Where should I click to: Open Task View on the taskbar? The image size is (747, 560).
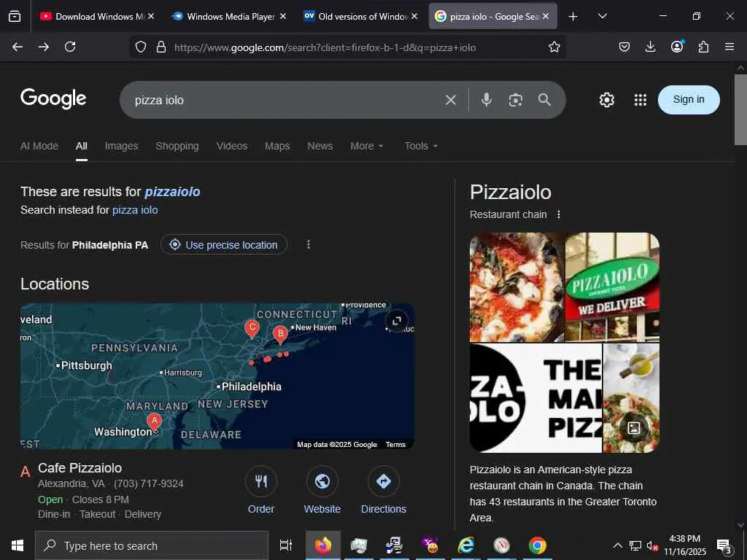[x=285, y=545]
